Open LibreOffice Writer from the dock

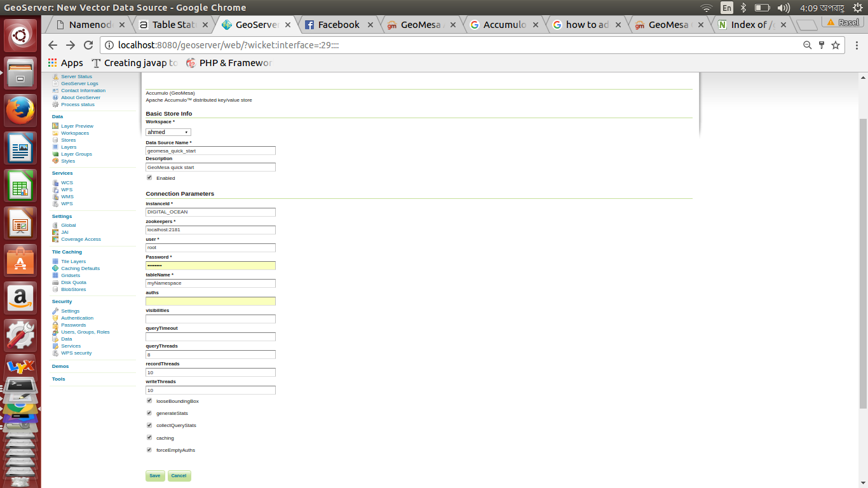21,149
